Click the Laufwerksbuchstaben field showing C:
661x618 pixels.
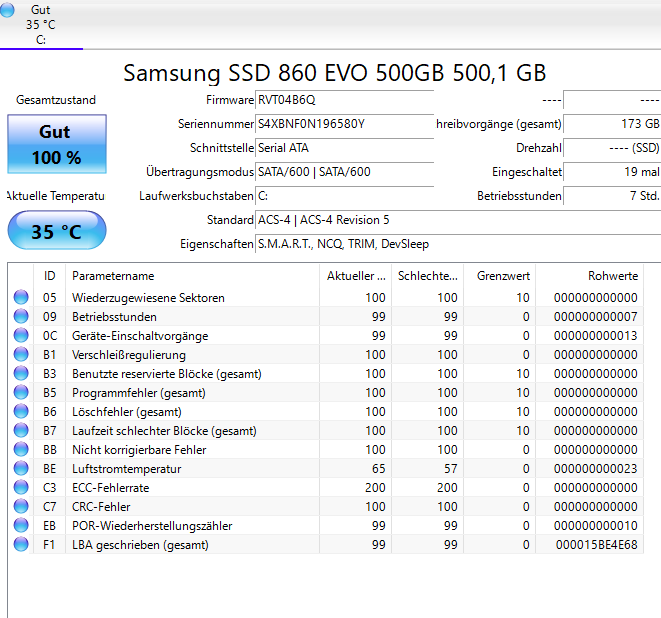[344, 196]
